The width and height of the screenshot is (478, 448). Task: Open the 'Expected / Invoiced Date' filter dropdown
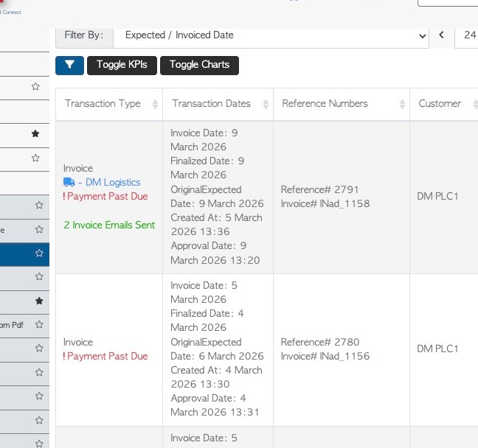[x=271, y=35]
